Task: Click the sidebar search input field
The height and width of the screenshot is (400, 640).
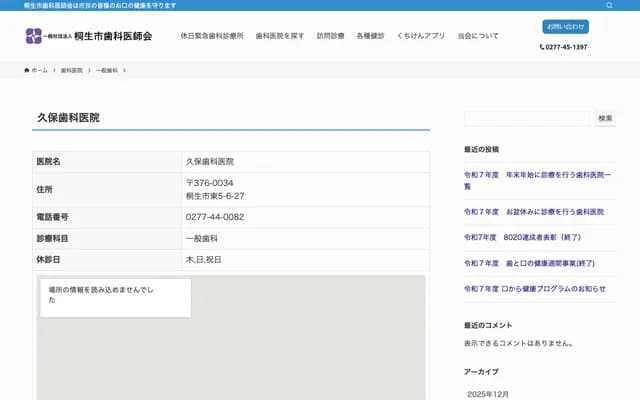Action: [x=526, y=118]
